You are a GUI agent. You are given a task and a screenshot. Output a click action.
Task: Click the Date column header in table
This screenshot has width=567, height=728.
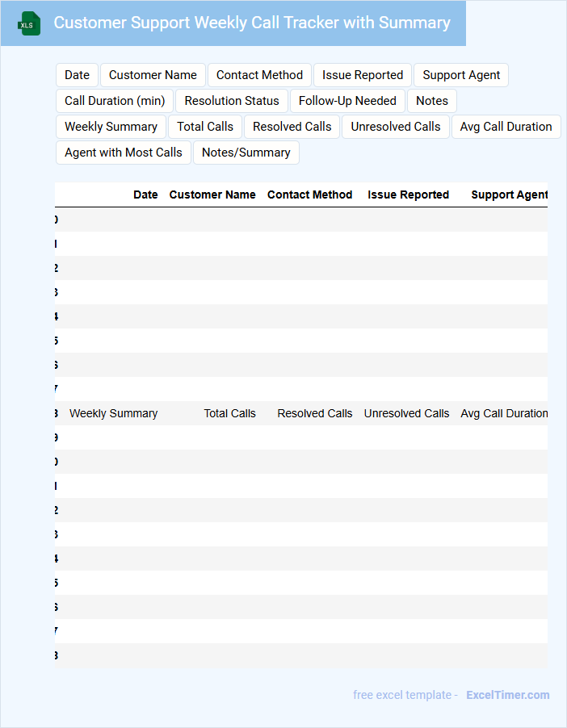(145, 195)
